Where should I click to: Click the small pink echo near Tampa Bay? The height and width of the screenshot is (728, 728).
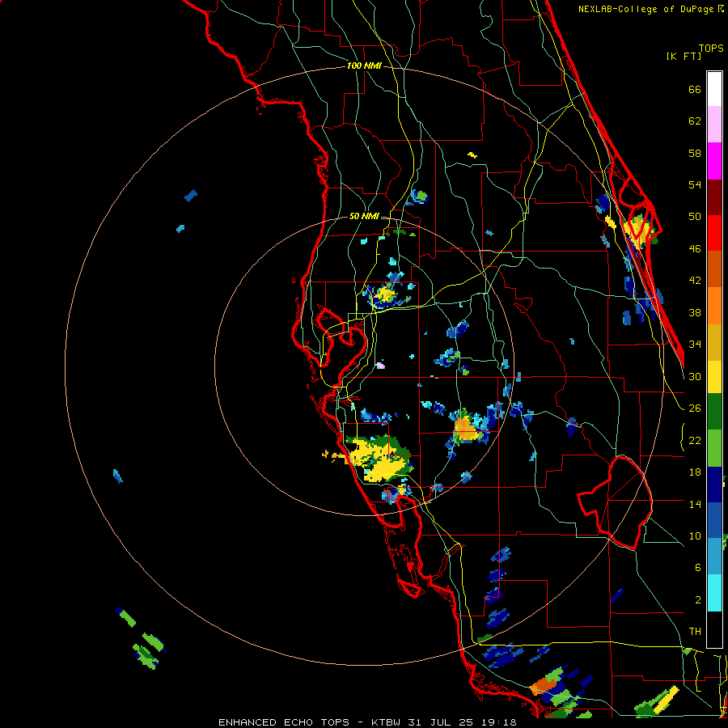(x=380, y=366)
